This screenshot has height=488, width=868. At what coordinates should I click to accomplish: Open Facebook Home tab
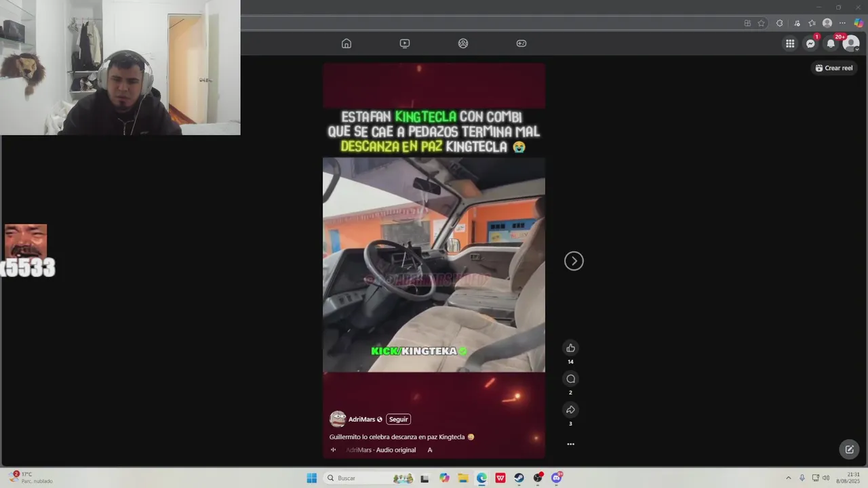[347, 43]
